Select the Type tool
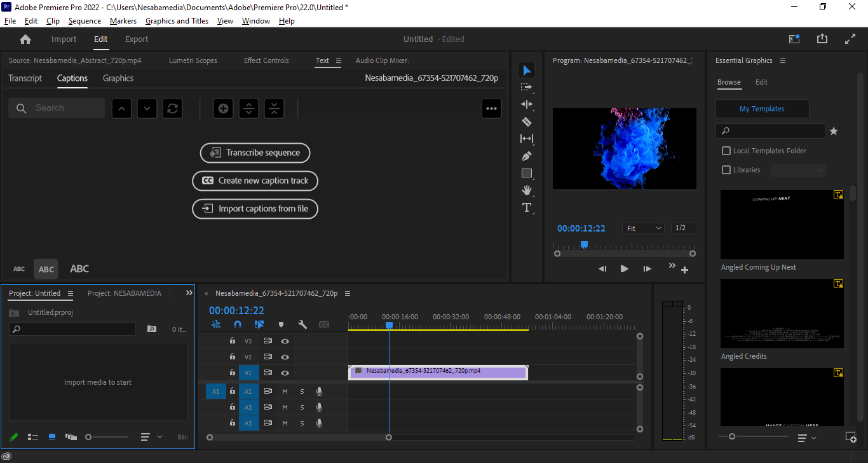This screenshot has width=868, height=463. 526,207
